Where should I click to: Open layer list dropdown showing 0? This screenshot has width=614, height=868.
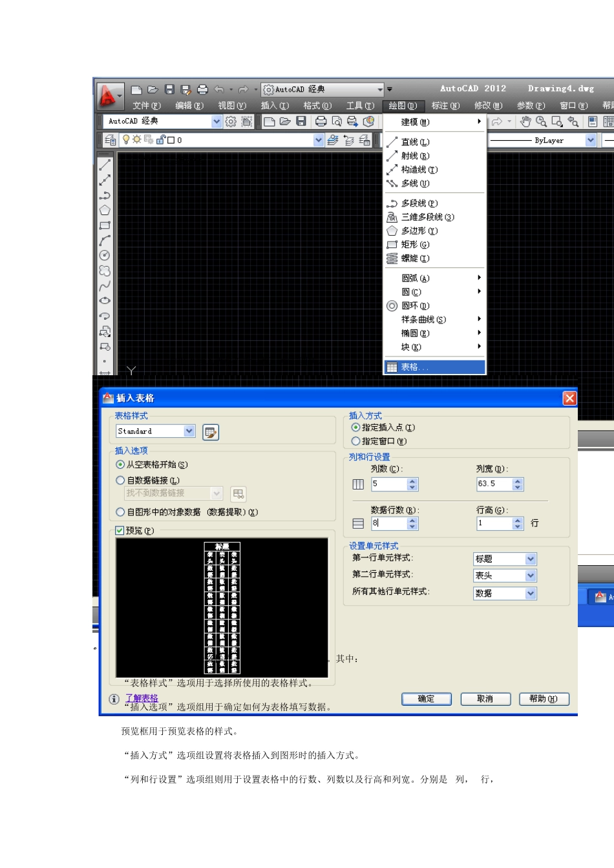tap(319, 139)
